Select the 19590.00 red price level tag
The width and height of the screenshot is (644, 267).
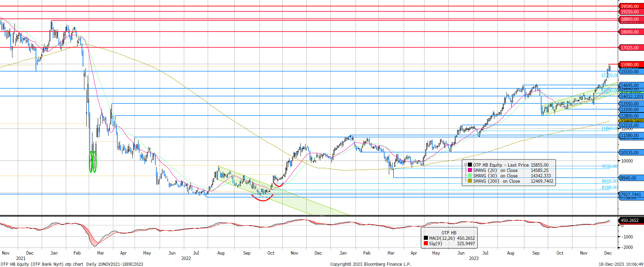coord(631,6)
